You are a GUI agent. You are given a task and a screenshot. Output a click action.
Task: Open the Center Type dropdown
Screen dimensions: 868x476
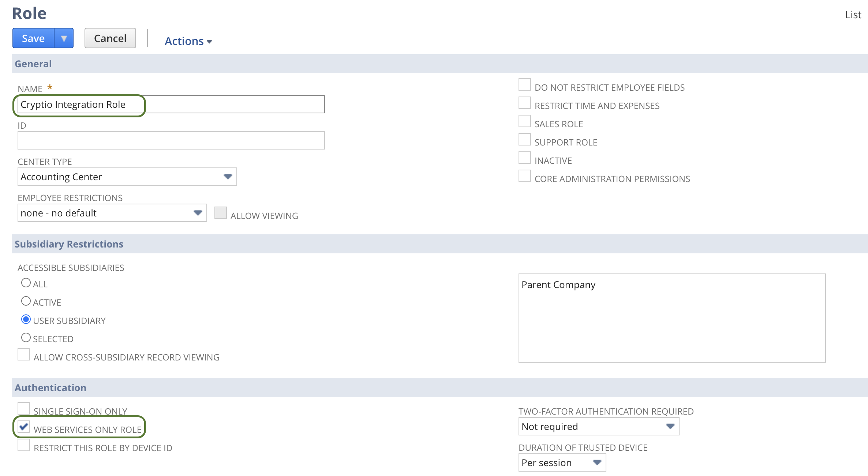pyautogui.click(x=228, y=177)
